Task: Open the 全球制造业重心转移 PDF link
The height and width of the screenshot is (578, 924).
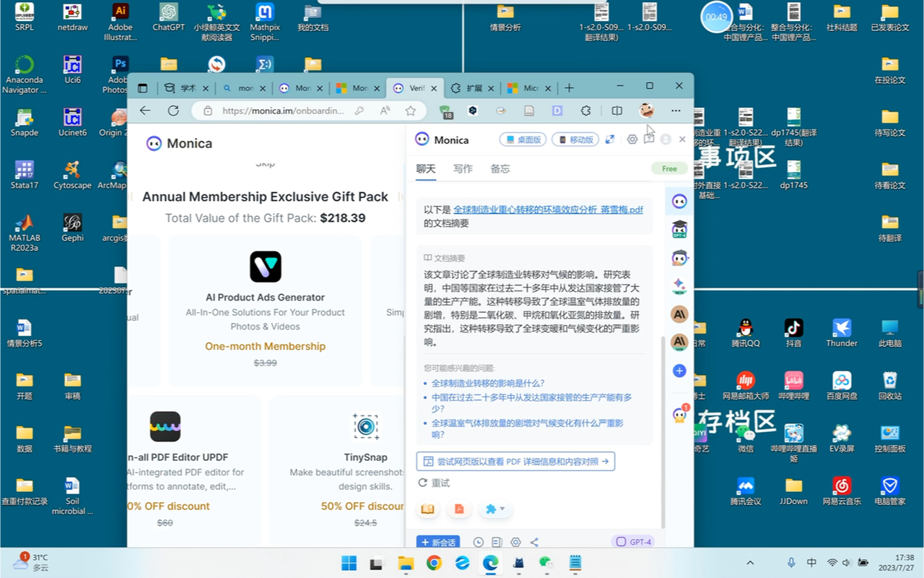Action: pos(548,210)
